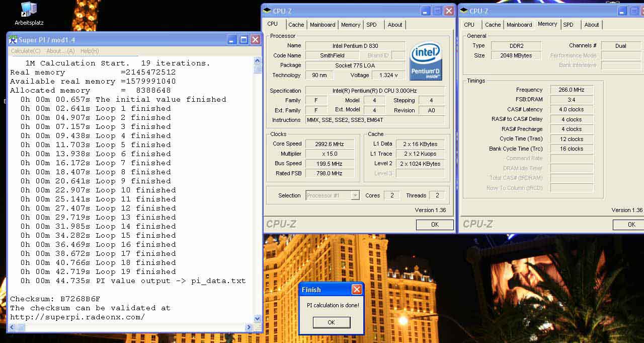Screen dimensions: 644x343
Task: Click the 199.5 MHz bus speed value
Action: (330, 164)
